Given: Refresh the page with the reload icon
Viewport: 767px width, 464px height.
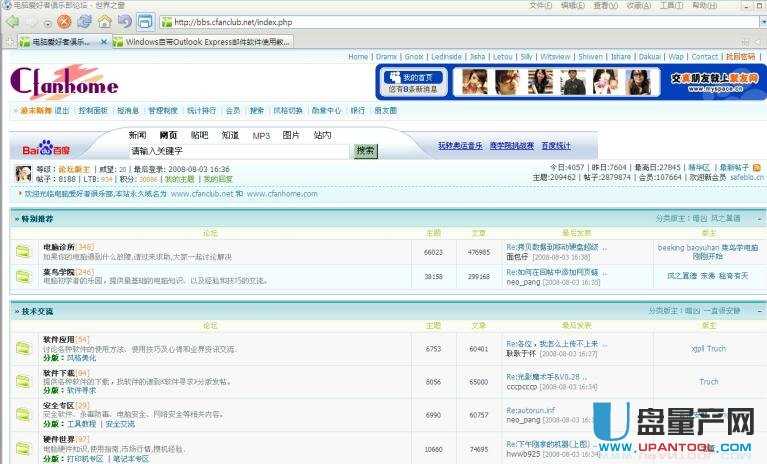Looking at the screenshot, I should click(83, 21).
